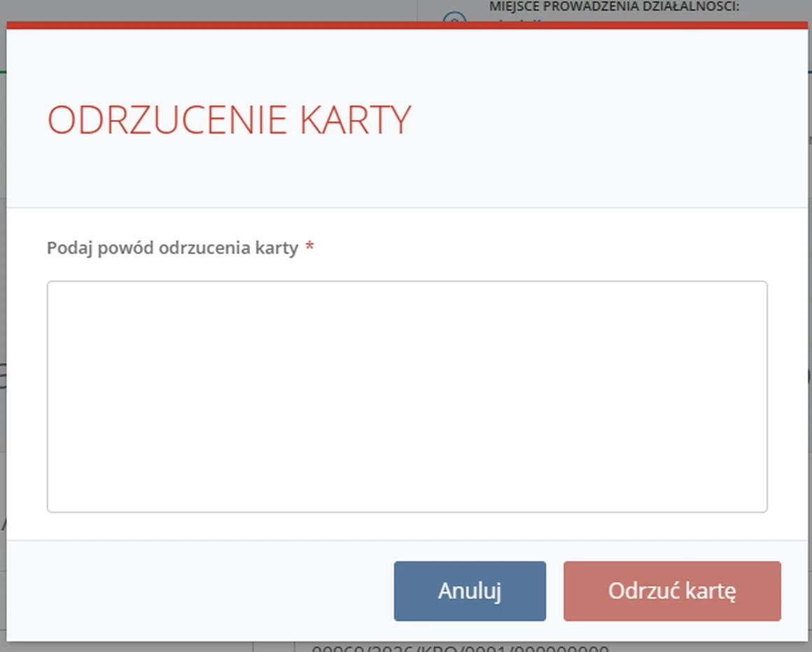Click the rejection reason text area
812x652 pixels.
click(x=407, y=396)
